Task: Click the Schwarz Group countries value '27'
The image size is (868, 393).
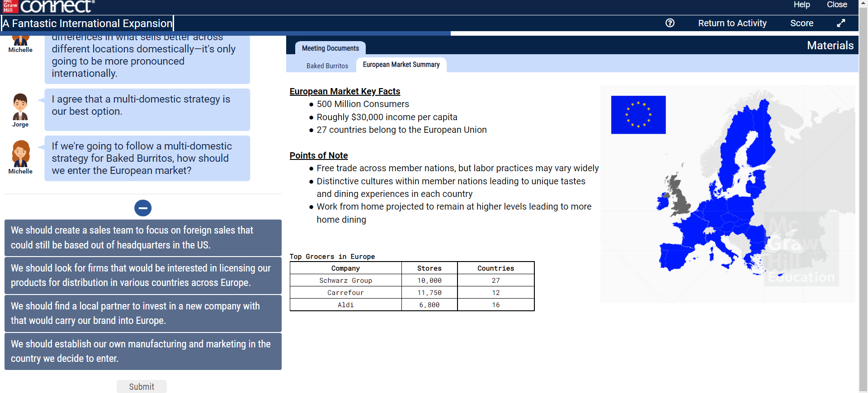Action: pyautogui.click(x=496, y=281)
